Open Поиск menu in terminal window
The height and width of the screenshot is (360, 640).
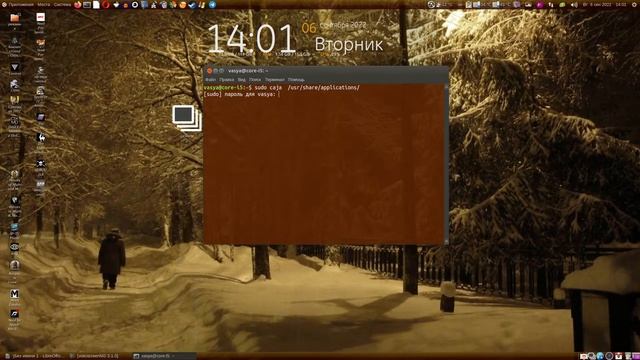click(255, 80)
